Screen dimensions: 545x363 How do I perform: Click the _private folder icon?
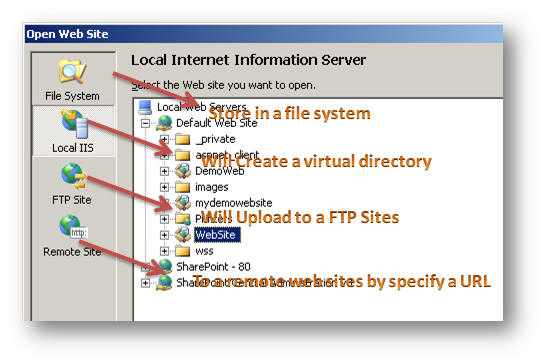coord(182,139)
